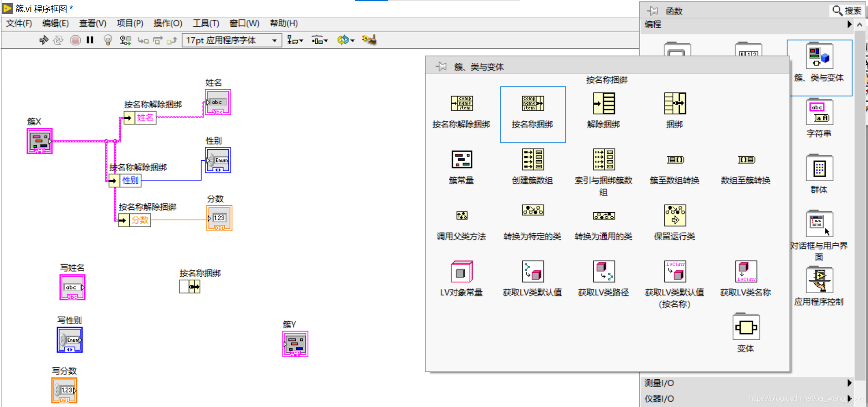Choose 索引与捆绑簇数组 function
Screen dimensions: 868x407
pos(604,159)
